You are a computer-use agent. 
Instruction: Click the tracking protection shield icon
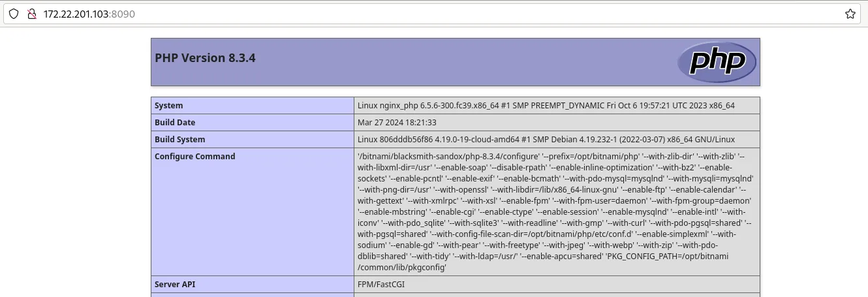14,14
